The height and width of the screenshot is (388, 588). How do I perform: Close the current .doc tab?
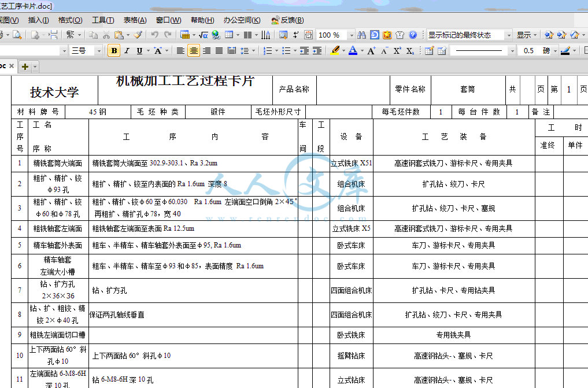click(11, 66)
